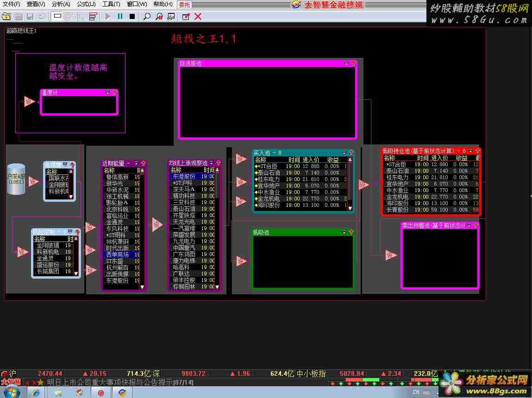Click the 均线上涨观察池 scrollbar thumb
The image size is (532, 398).
217,185
